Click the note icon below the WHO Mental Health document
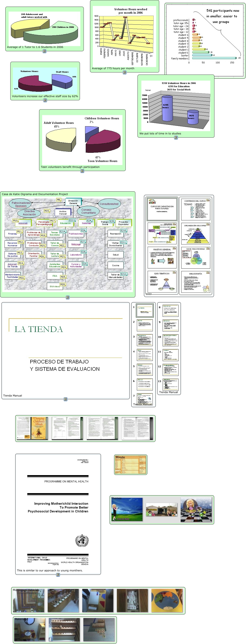 (58, 575)
